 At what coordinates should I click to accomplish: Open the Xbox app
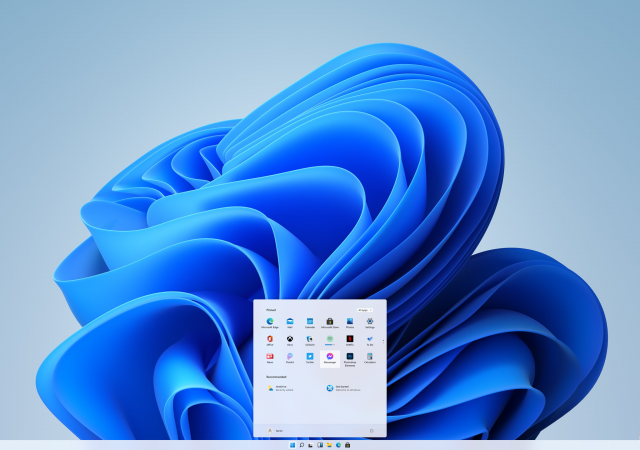tap(290, 341)
